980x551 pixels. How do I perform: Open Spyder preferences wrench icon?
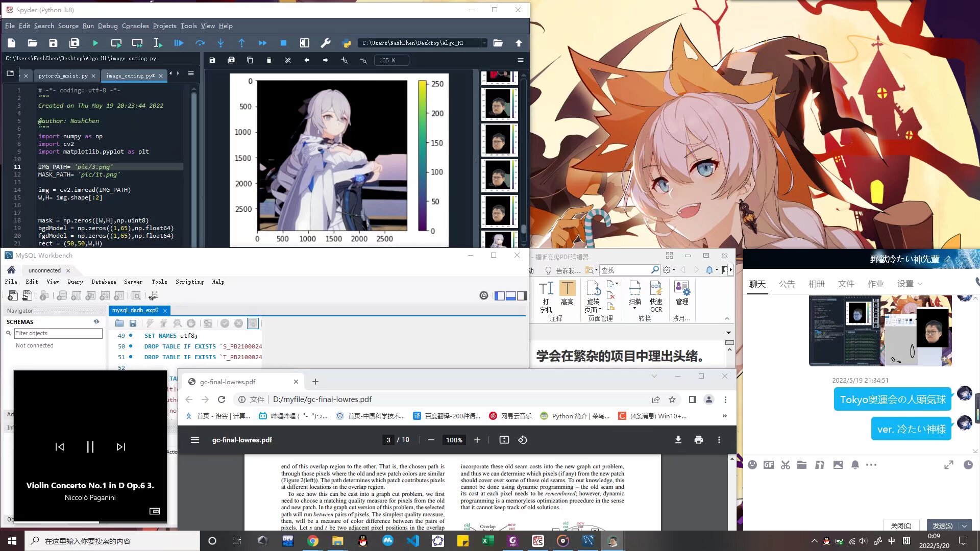tap(326, 43)
